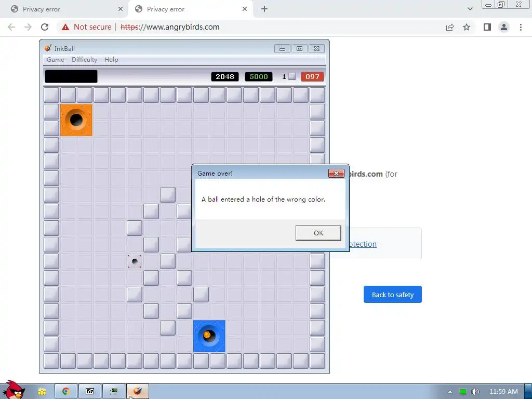This screenshot has height=399, width=532.
Task: Toggle the Chrome side panel
Action: tap(487, 27)
